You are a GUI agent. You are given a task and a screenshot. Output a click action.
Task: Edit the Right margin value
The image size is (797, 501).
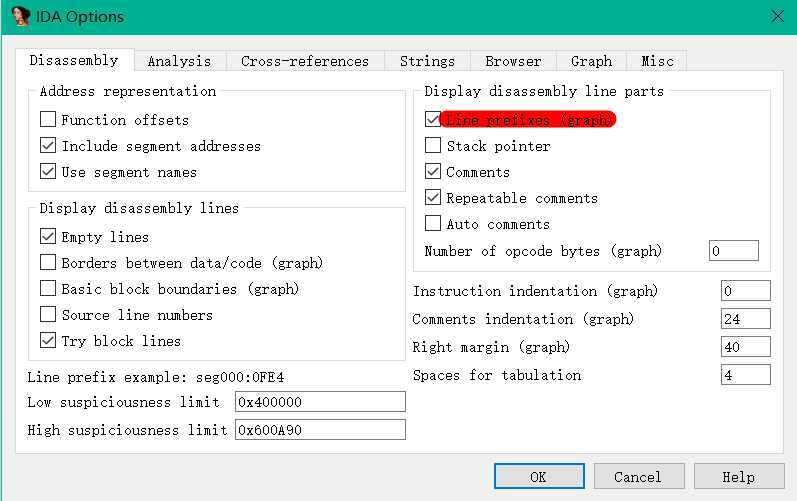click(x=746, y=347)
